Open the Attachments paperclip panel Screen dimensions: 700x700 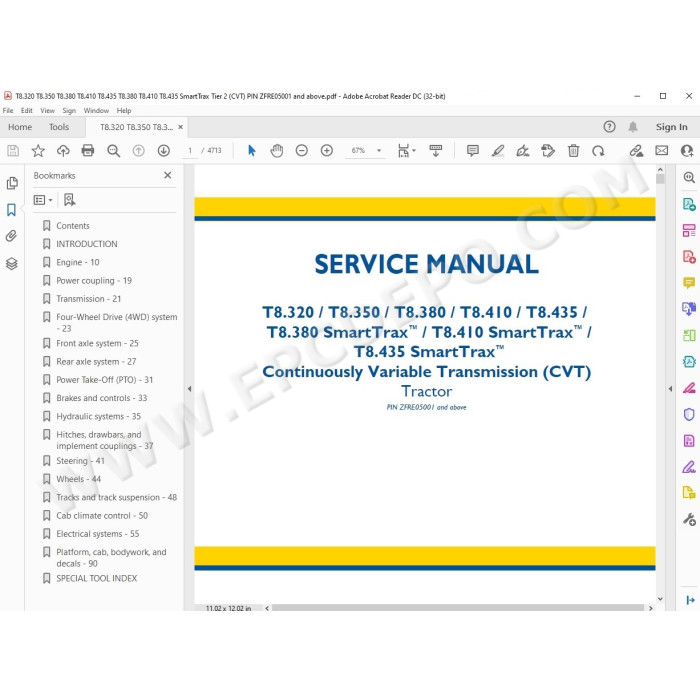[12, 236]
